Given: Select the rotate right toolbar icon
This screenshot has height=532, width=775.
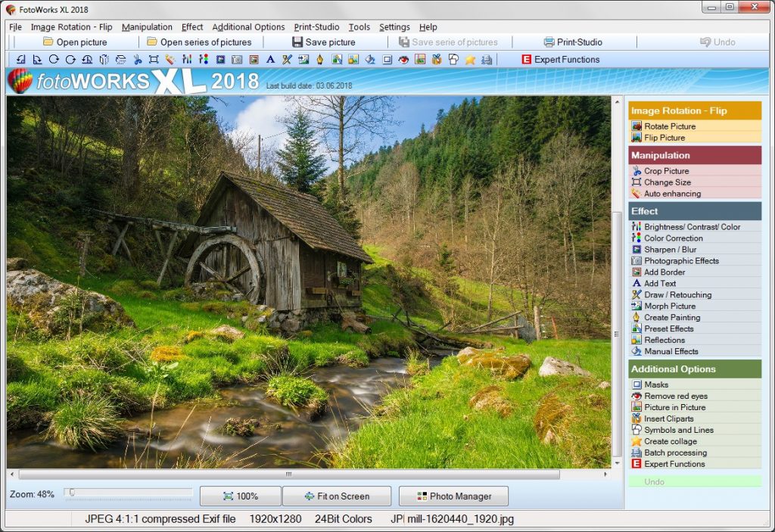Looking at the screenshot, I should [x=53, y=58].
